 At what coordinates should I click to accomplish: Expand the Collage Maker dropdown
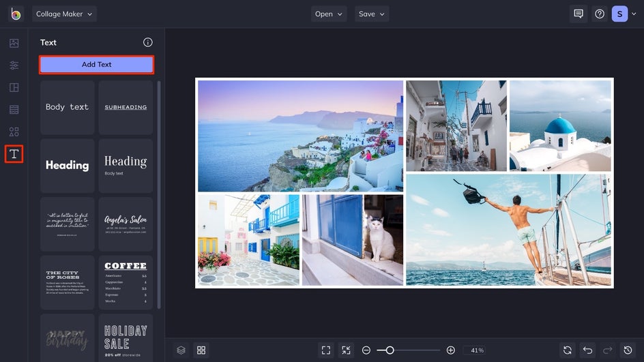pos(64,14)
